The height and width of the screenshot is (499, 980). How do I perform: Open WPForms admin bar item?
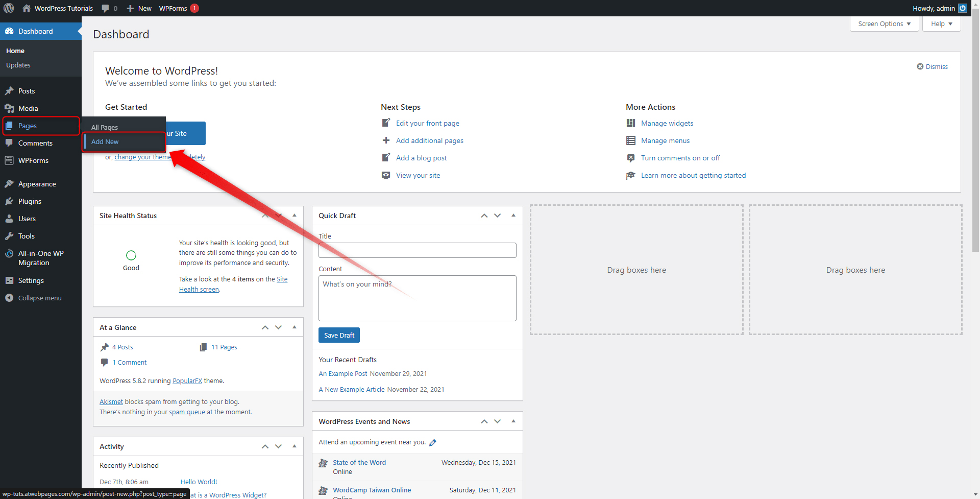[x=179, y=8]
